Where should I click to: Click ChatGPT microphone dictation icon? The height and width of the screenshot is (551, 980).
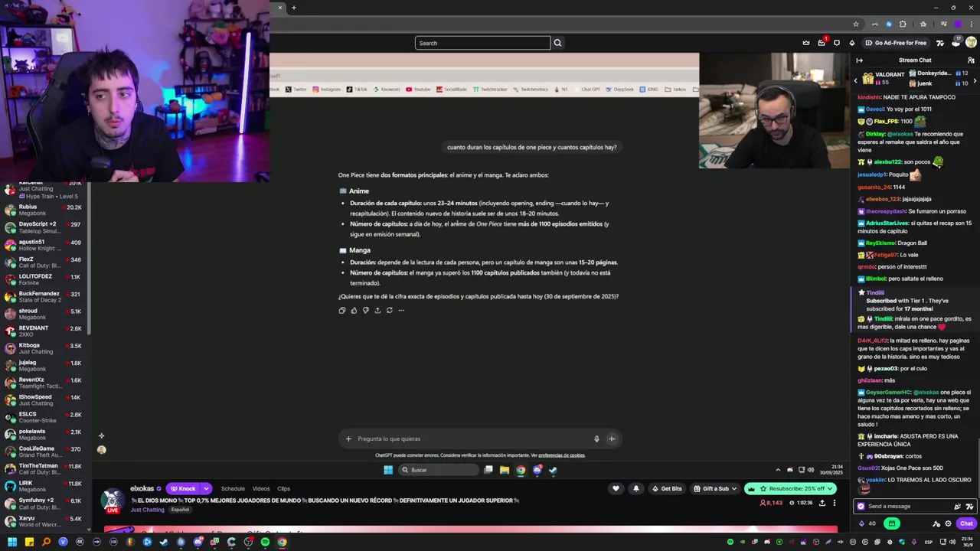coord(596,439)
